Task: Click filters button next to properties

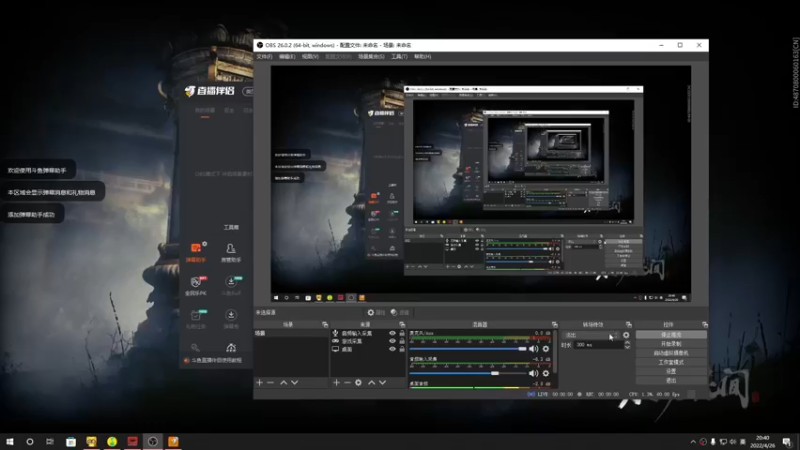Action: 400,312
